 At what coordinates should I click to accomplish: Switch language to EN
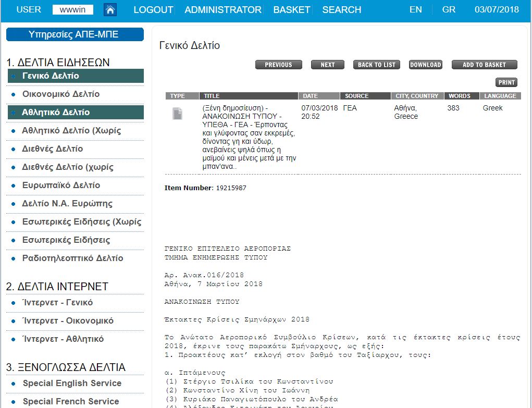coord(415,10)
